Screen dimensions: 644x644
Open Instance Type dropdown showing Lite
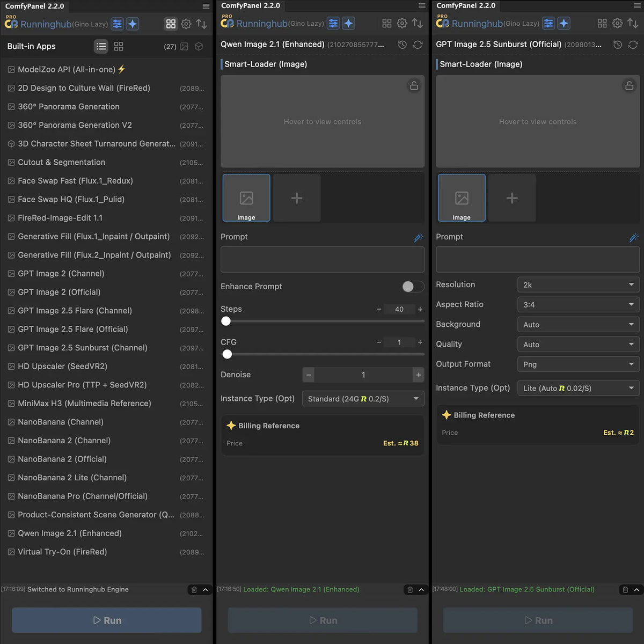coord(579,389)
